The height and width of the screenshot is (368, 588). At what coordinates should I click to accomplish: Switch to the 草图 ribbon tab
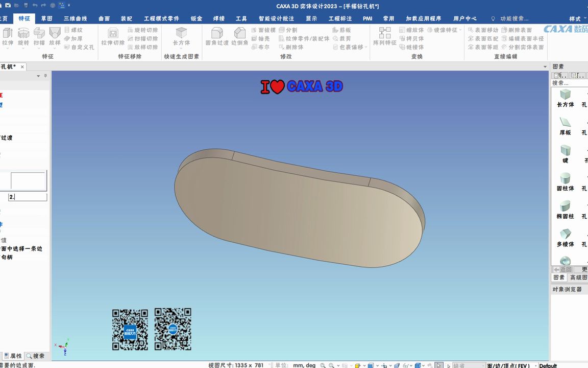46,18
